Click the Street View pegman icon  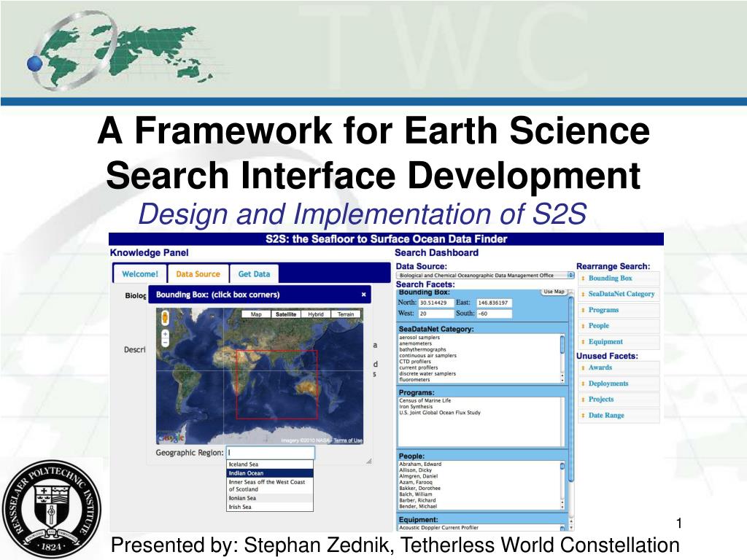point(165,318)
